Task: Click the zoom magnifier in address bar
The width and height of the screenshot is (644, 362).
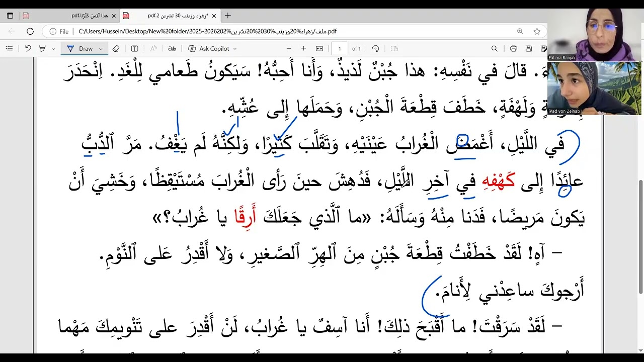Action: pos(520,31)
